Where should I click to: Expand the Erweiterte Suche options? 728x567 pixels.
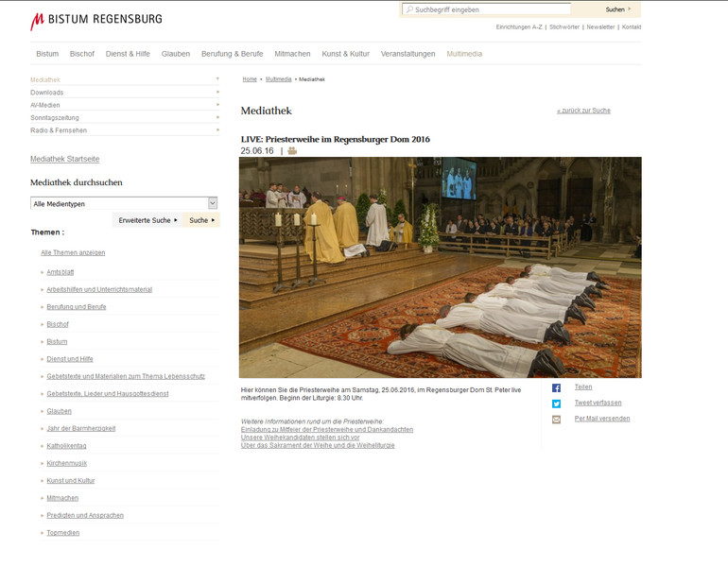click(147, 220)
